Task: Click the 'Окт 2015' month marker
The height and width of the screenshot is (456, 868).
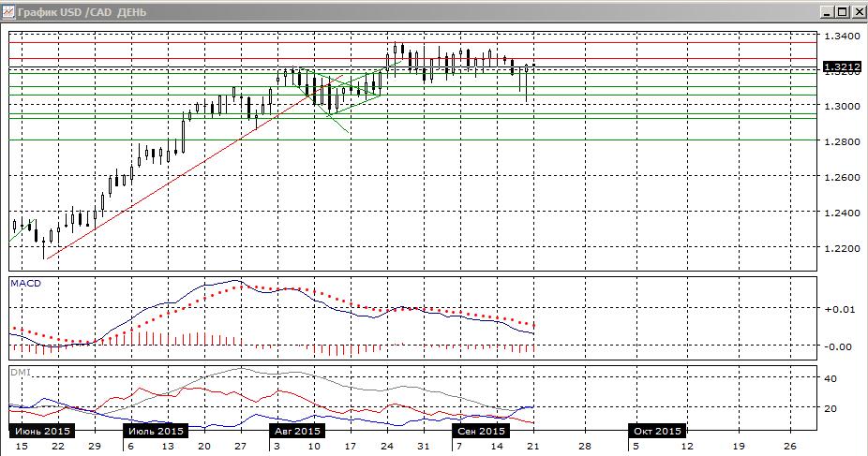Action: [658, 431]
